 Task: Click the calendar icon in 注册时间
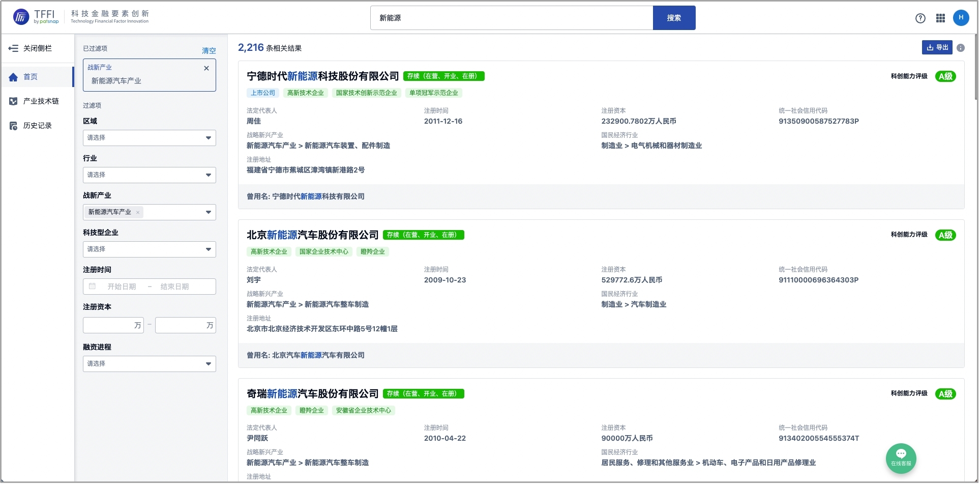click(x=92, y=287)
